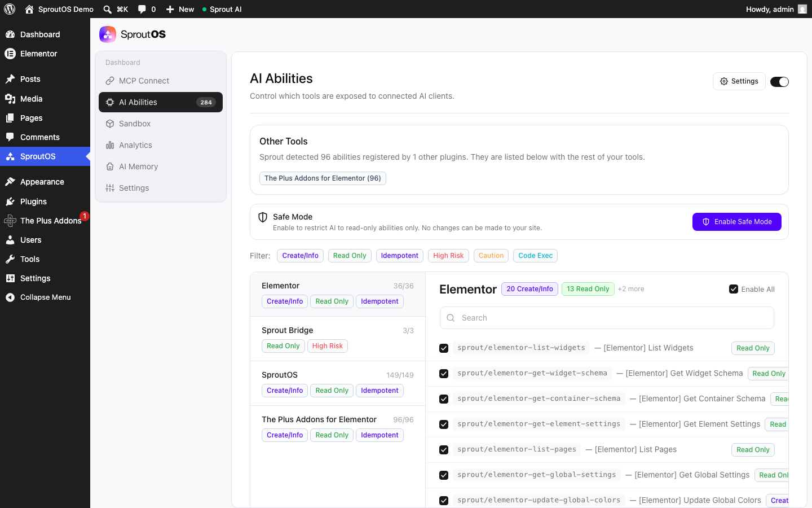Open the search magnifier in admin bar

coord(107,9)
